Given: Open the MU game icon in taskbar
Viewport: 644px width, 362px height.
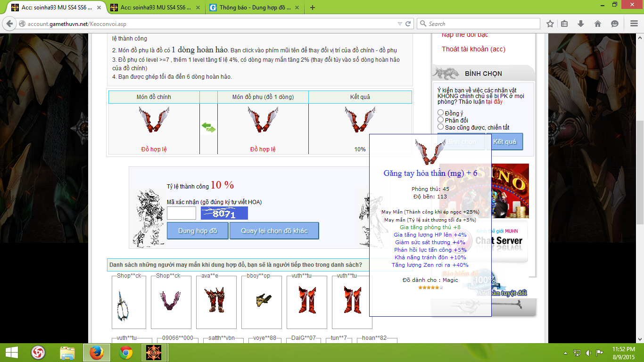Looking at the screenshot, I should tap(153, 353).
